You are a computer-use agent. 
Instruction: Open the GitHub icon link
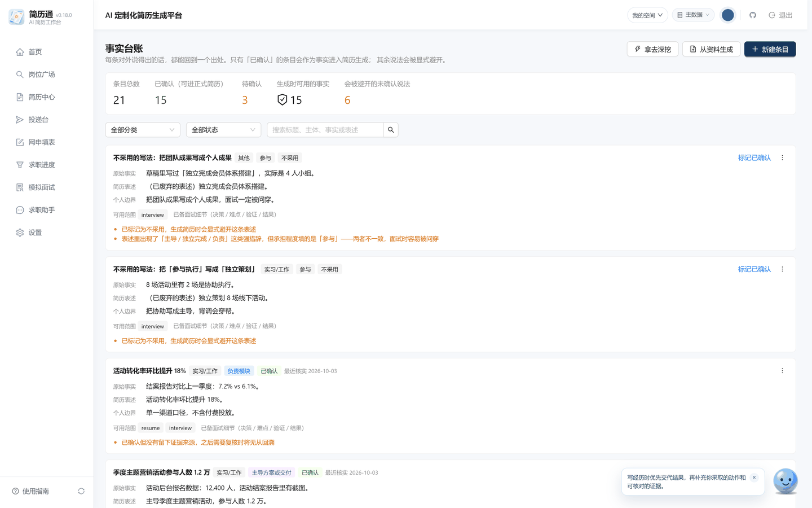pyautogui.click(x=753, y=15)
